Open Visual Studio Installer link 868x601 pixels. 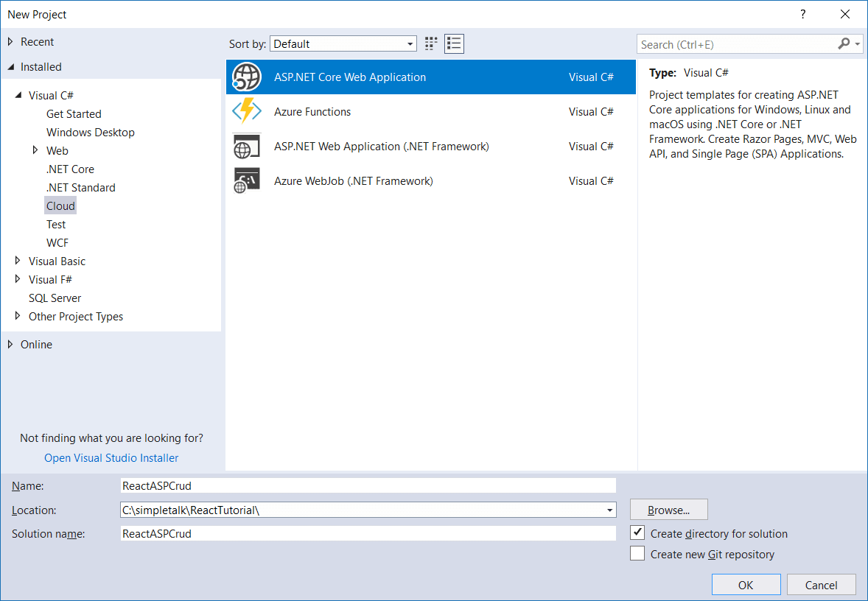coord(111,457)
